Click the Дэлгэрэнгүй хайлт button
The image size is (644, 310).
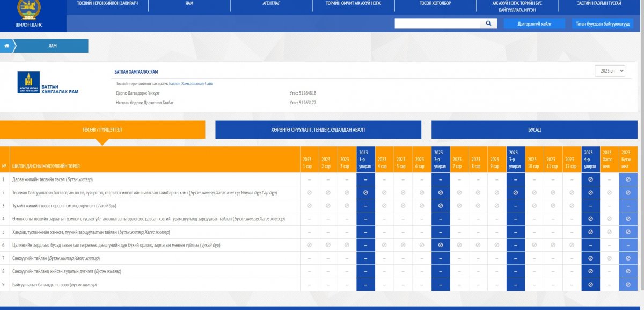point(534,24)
